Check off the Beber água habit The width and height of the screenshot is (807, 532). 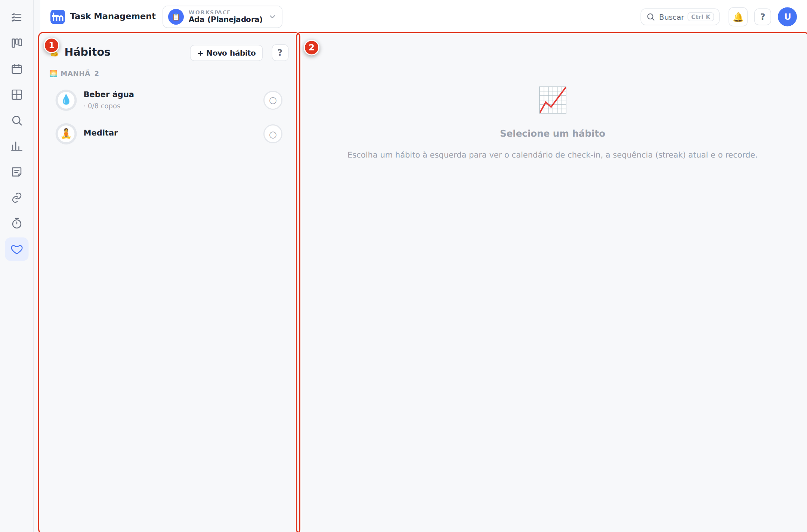(273, 100)
